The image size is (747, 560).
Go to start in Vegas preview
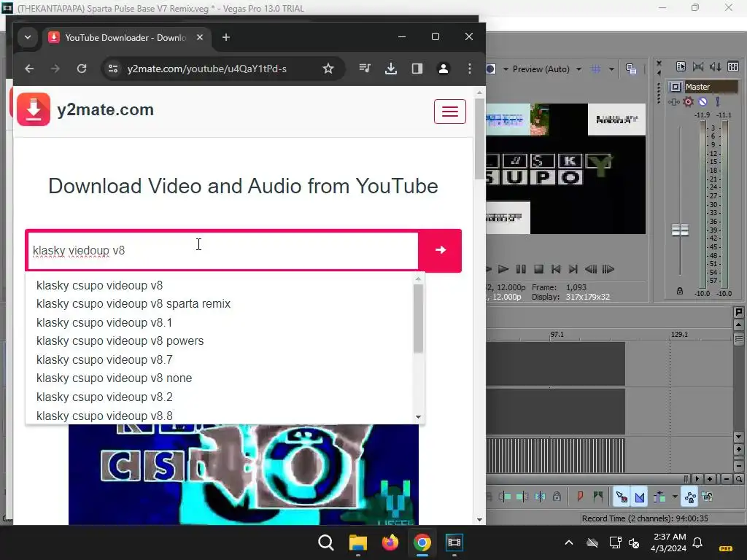point(555,269)
